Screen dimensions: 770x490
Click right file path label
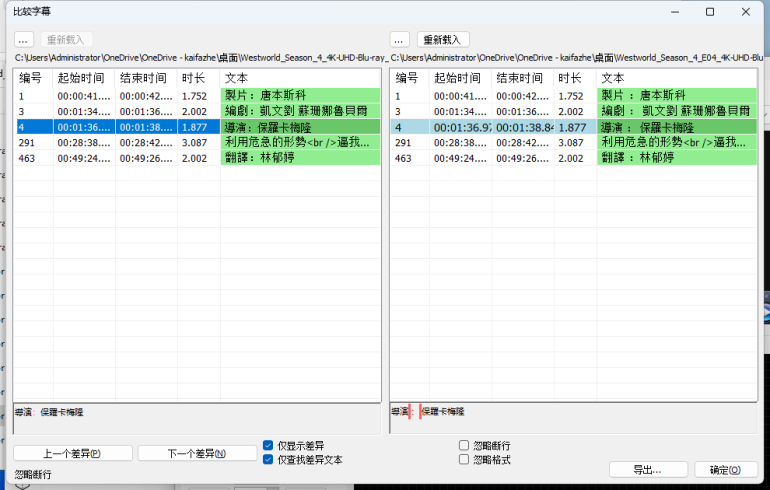pyautogui.click(x=577, y=57)
